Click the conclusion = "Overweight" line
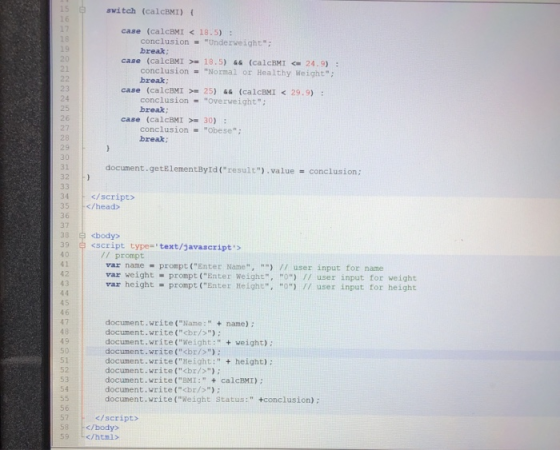 click(203, 101)
